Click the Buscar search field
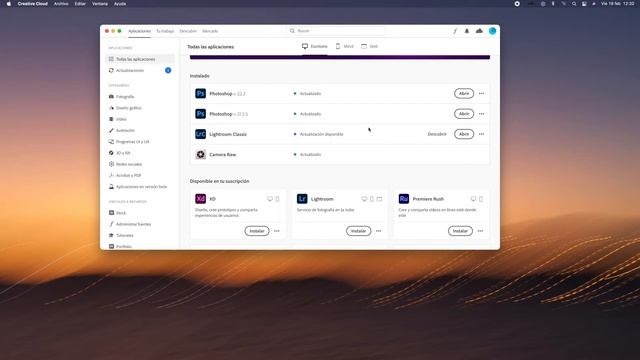 click(337, 31)
